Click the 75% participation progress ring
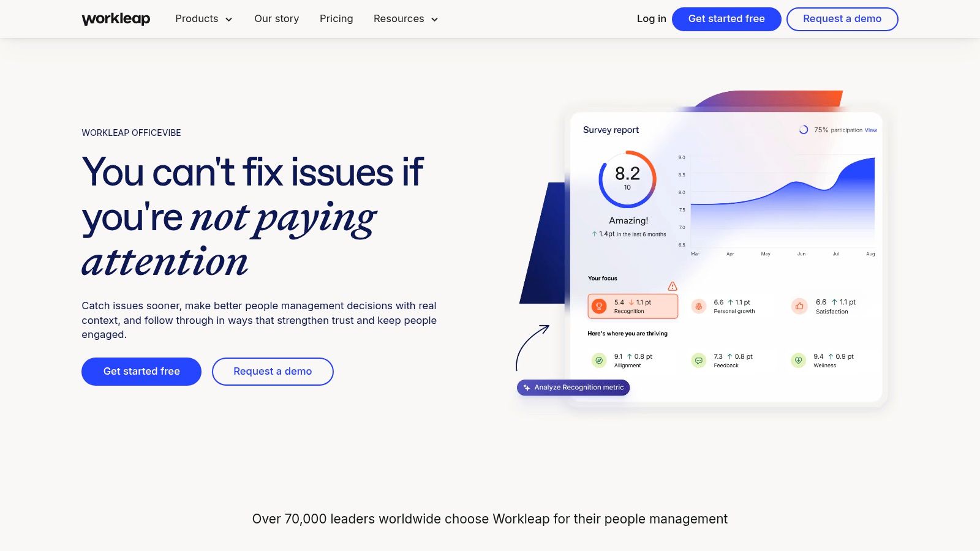 [804, 130]
